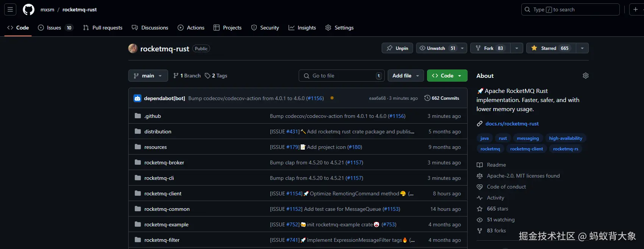644x249 pixels.
Task: Toggle the Starred button to unstar
Action: (551, 48)
